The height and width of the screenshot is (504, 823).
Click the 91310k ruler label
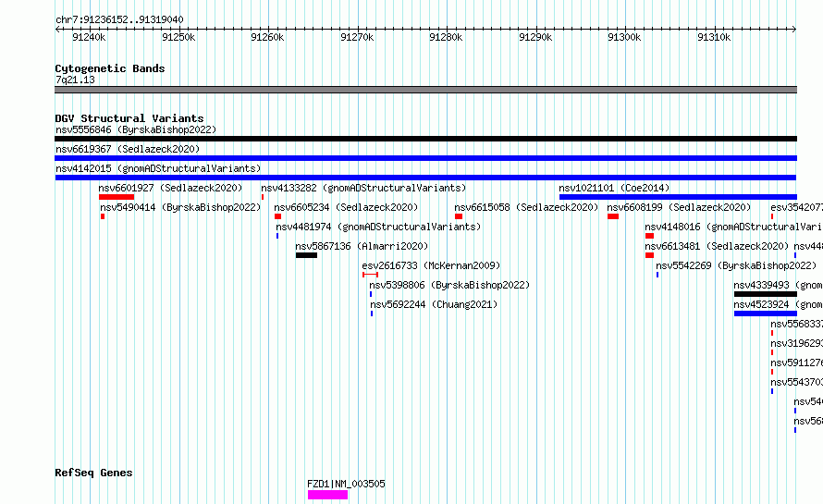[714, 37]
